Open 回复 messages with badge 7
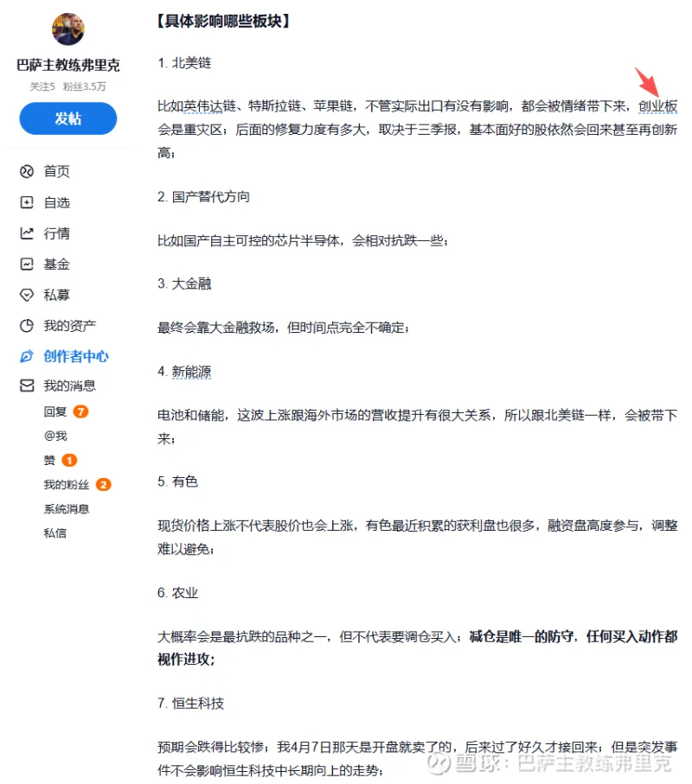The width and height of the screenshot is (692, 784). [55, 411]
